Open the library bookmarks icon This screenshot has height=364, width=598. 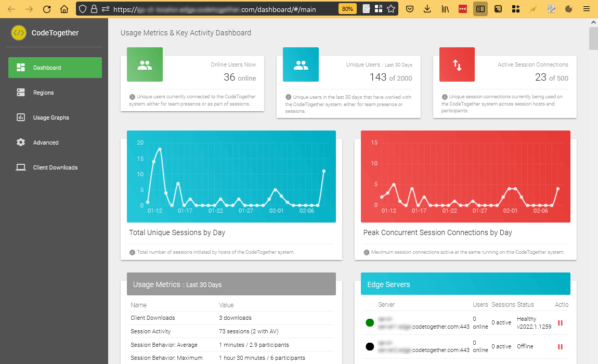click(445, 9)
